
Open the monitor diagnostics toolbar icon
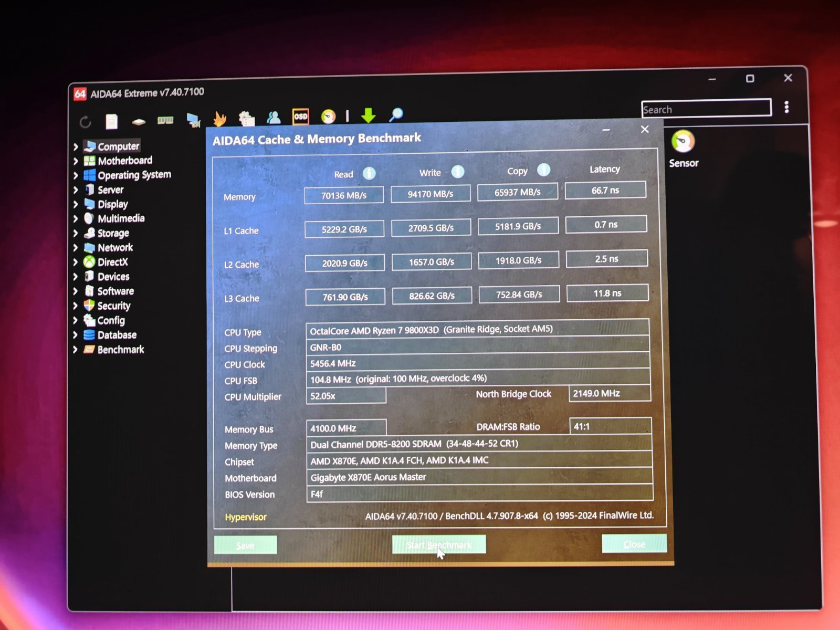[193, 120]
